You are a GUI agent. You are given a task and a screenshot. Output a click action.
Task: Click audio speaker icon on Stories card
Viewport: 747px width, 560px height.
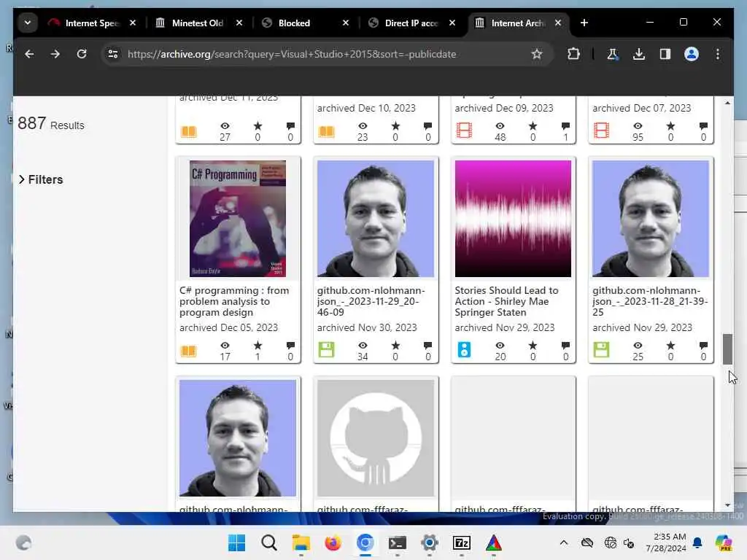(x=464, y=350)
